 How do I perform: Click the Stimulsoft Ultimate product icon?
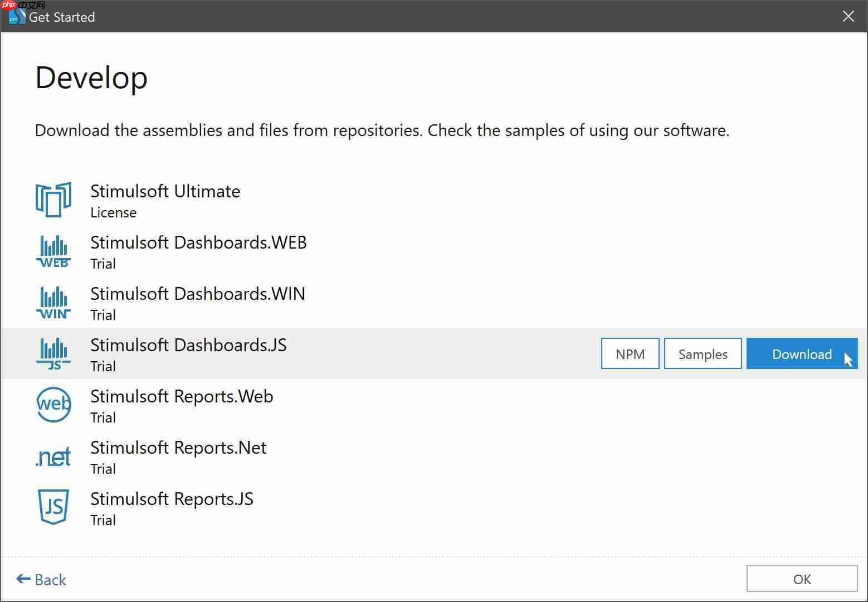53,200
